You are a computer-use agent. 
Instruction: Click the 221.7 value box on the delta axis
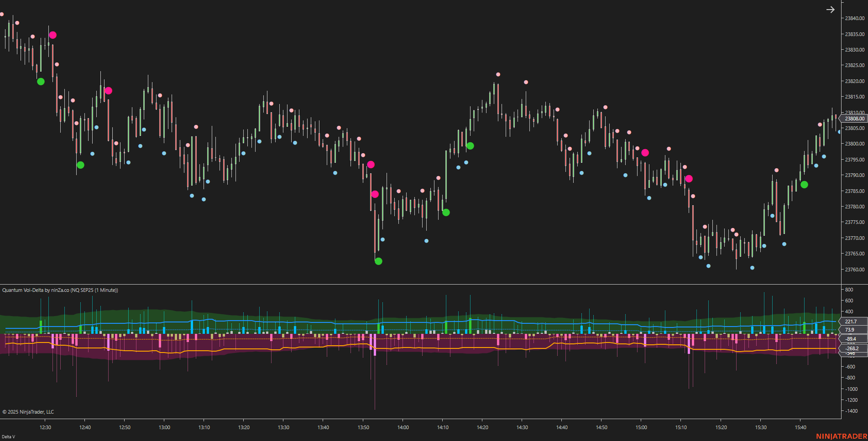click(850, 321)
